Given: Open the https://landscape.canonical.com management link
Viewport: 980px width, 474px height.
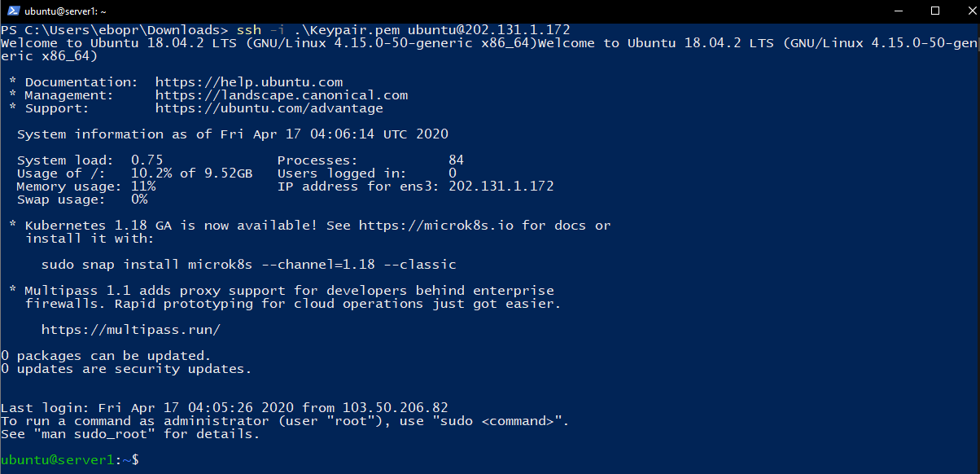Looking at the screenshot, I should pos(282,94).
